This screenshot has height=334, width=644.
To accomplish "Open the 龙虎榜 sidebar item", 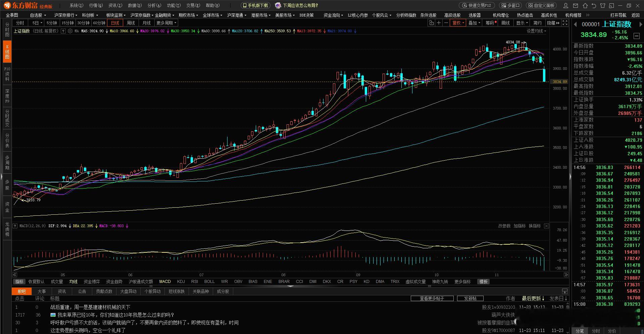I will [x=7, y=229].
